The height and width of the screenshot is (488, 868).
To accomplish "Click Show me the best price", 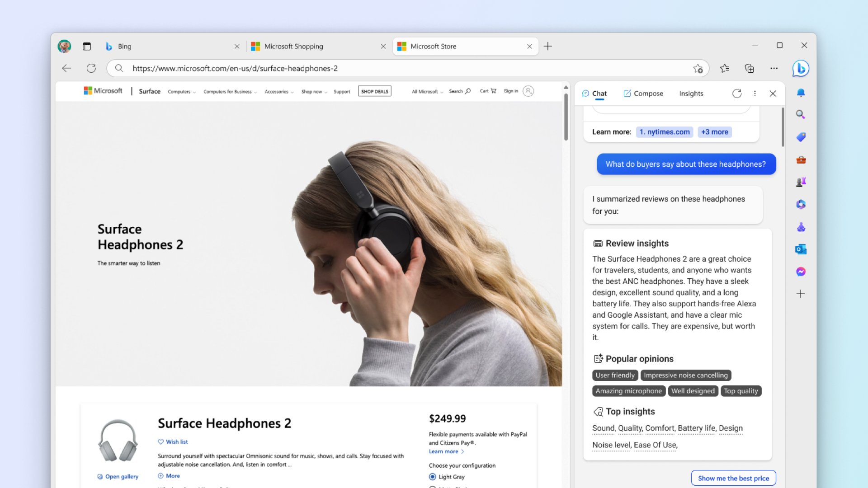I will (x=733, y=478).
